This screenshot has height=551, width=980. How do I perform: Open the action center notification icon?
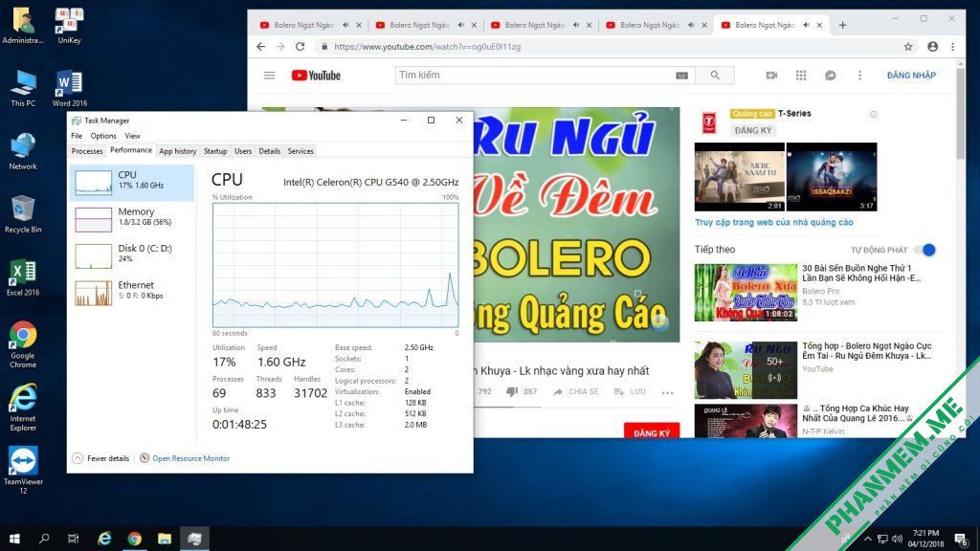(961, 539)
